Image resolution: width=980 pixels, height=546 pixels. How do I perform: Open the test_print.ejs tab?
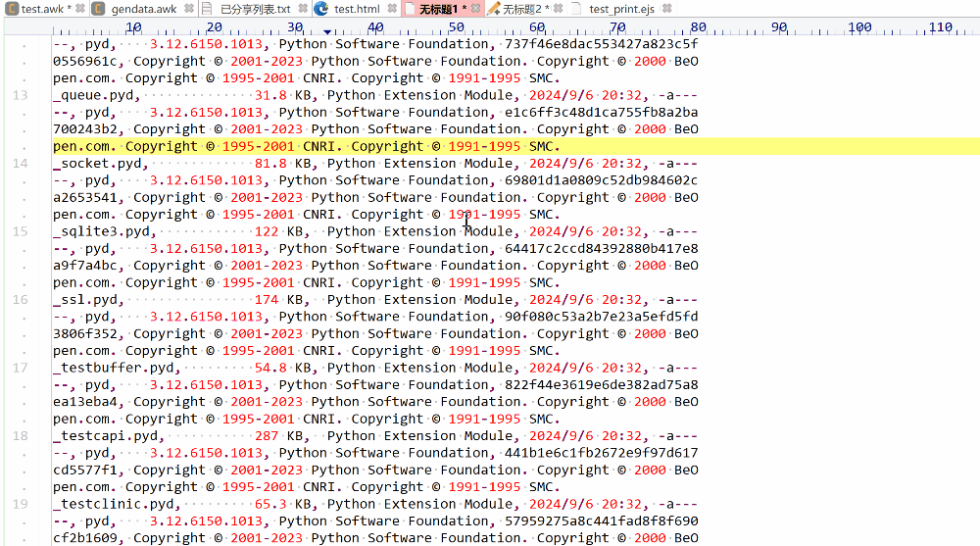(x=621, y=9)
